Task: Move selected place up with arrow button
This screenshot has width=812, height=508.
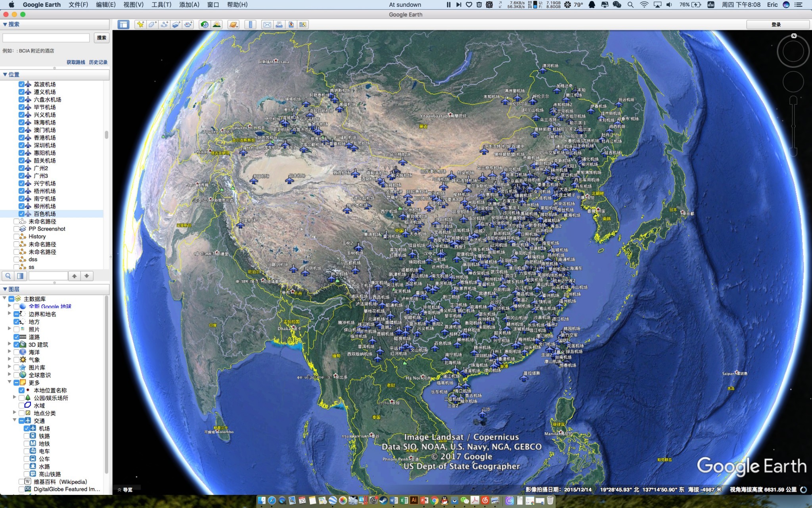Action: 74,276
